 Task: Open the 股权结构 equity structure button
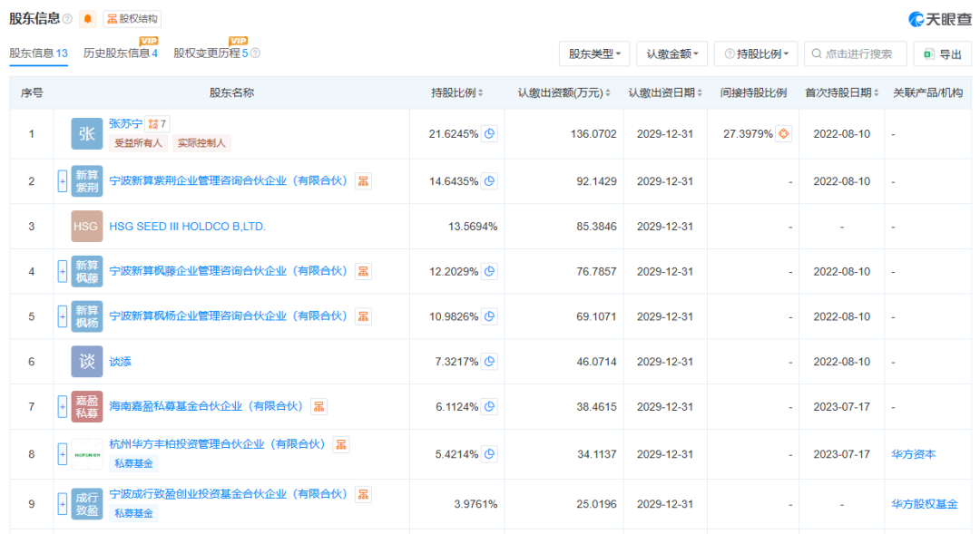coord(132,19)
